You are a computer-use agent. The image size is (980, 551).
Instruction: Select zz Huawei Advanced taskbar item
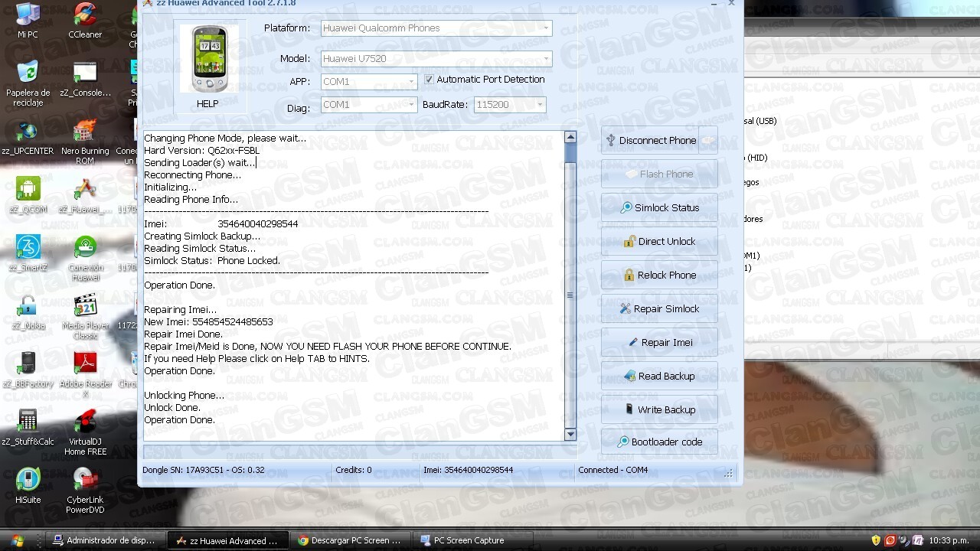tap(227, 540)
